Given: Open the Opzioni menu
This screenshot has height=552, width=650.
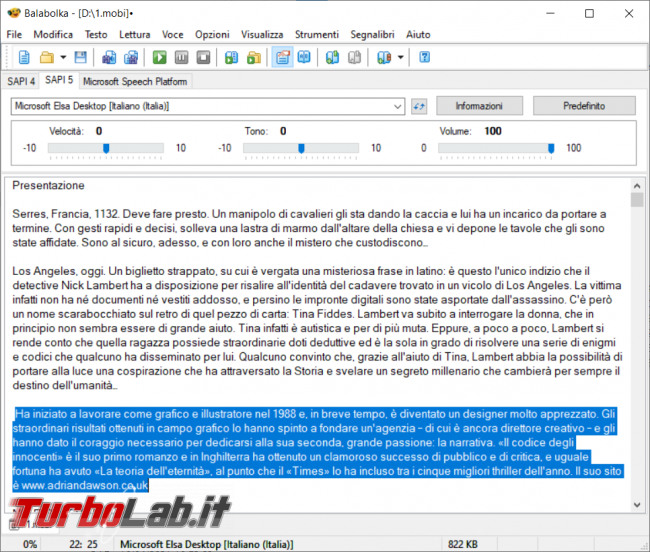Looking at the screenshot, I should click(x=212, y=34).
